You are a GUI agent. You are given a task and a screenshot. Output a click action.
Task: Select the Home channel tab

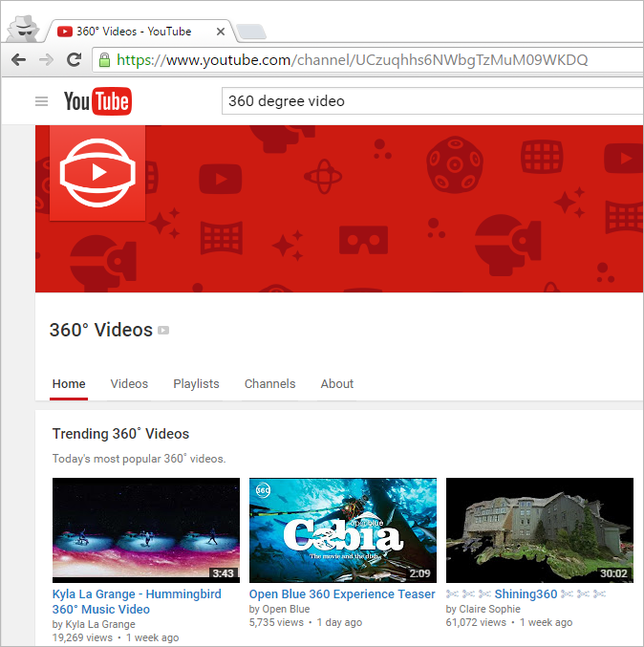tap(69, 384)
